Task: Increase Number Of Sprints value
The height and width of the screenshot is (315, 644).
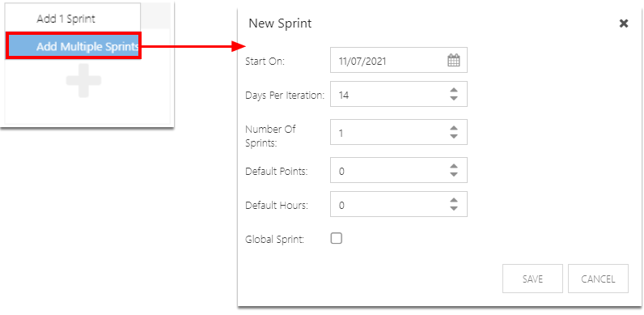Action: 453,129
